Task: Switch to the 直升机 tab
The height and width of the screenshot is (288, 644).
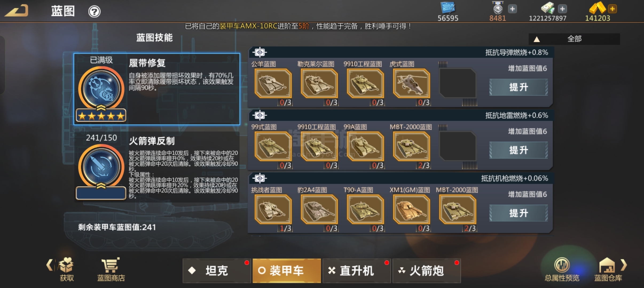Action: pyautogui.click(x=357, y=271)
